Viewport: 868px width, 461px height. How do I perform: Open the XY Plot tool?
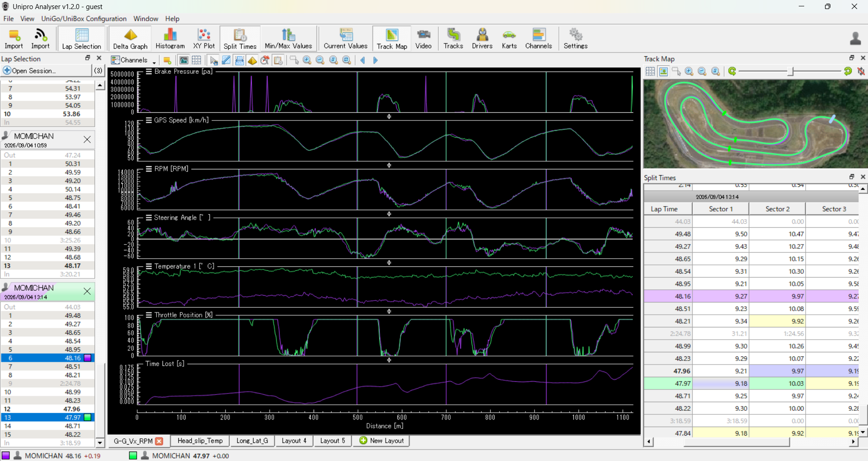point(204,39)
